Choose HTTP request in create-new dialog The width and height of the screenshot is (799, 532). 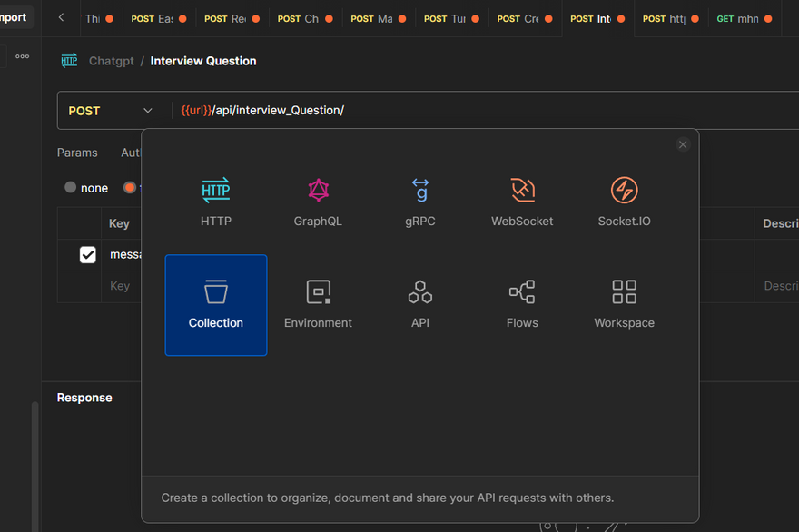click(216, 202)
